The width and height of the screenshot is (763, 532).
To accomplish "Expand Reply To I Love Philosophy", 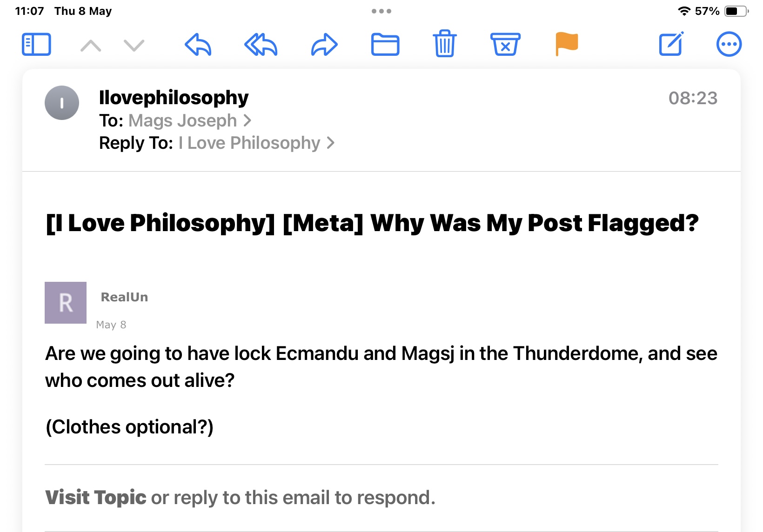I will [x=256, y=143].
